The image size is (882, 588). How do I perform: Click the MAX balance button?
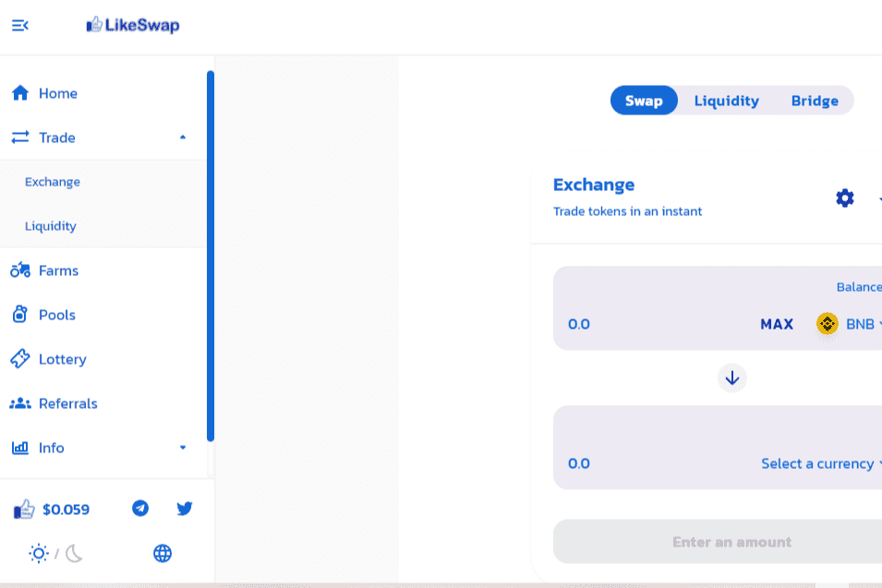(776, 324)
